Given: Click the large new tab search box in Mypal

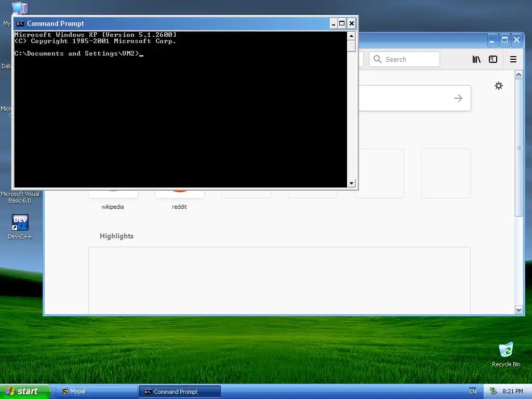Looking at the screenshot, I should coord(415,98).
